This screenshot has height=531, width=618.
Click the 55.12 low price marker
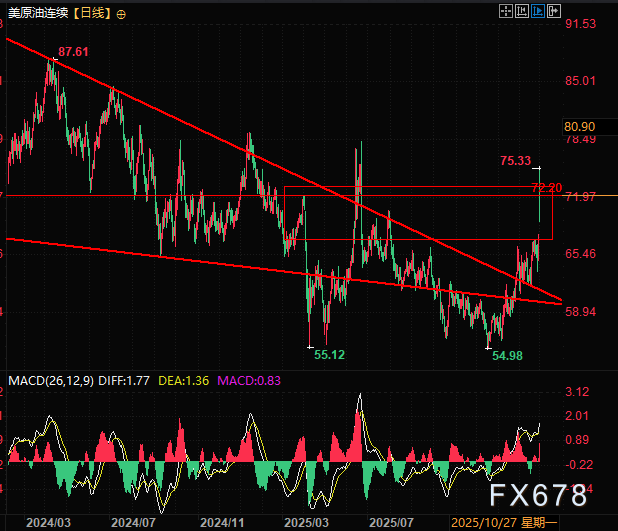click(330, 354)
